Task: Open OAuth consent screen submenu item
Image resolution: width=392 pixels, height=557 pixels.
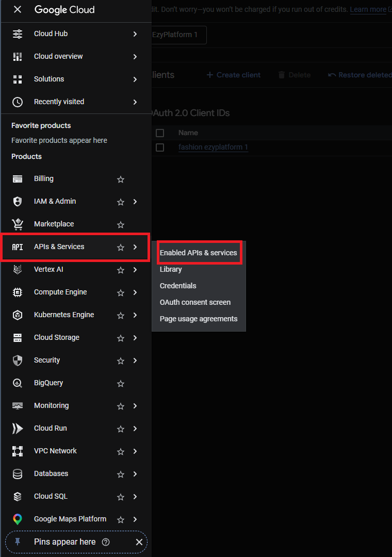Action: (x=195, y=302)
